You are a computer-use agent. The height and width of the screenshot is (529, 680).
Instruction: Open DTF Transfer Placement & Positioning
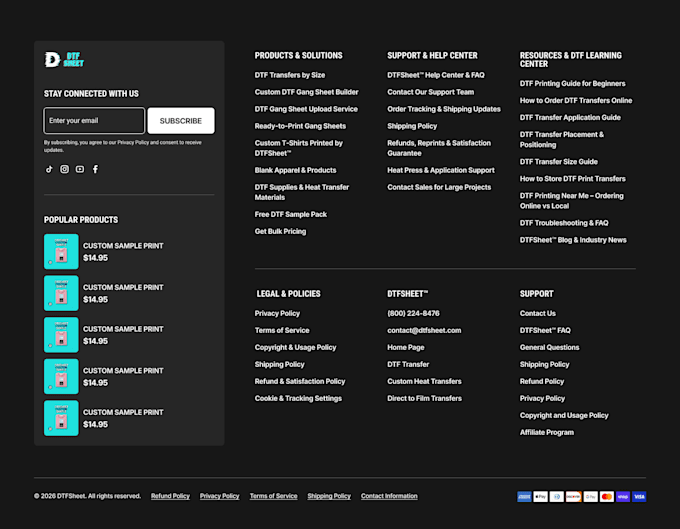coord(562,139)
